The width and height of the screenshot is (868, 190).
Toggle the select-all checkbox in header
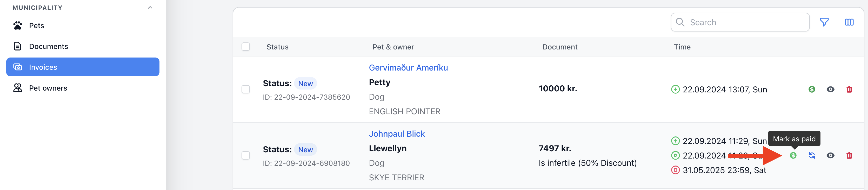click(246, 47)
